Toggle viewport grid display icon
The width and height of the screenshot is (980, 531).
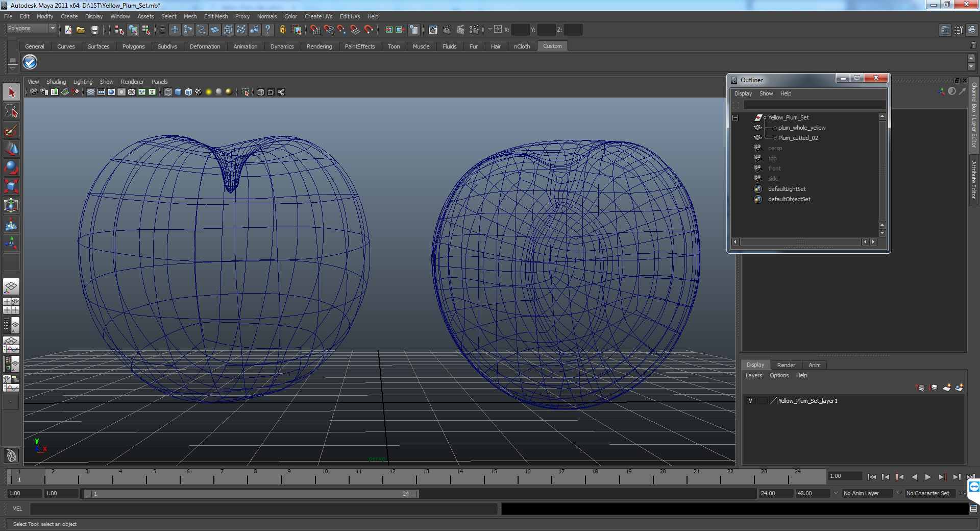pyautogui.click(x=91, y=92)
